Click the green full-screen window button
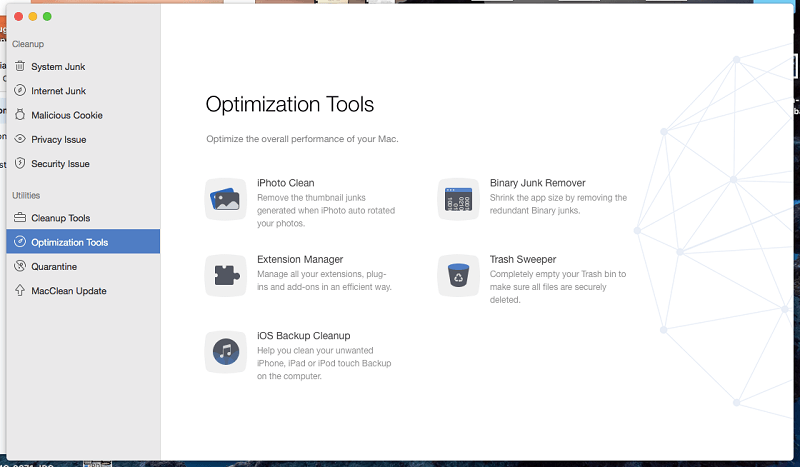 [x=47, y=17]
